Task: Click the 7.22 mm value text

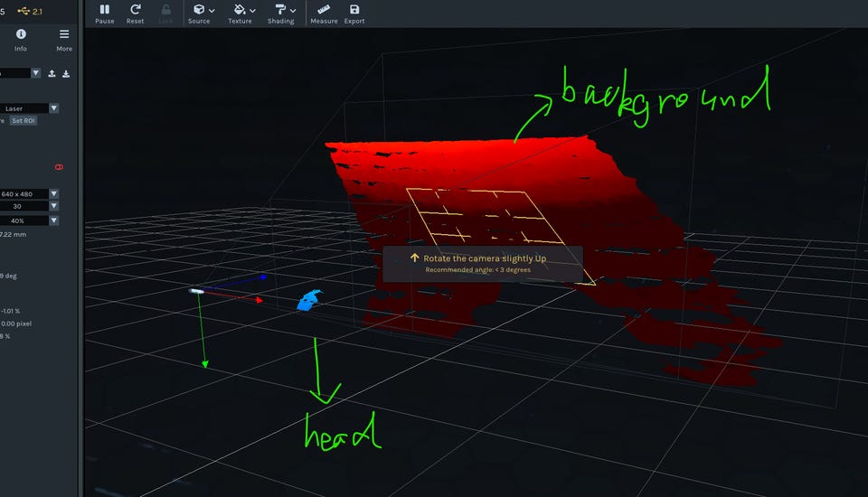Action: point(13,235)
